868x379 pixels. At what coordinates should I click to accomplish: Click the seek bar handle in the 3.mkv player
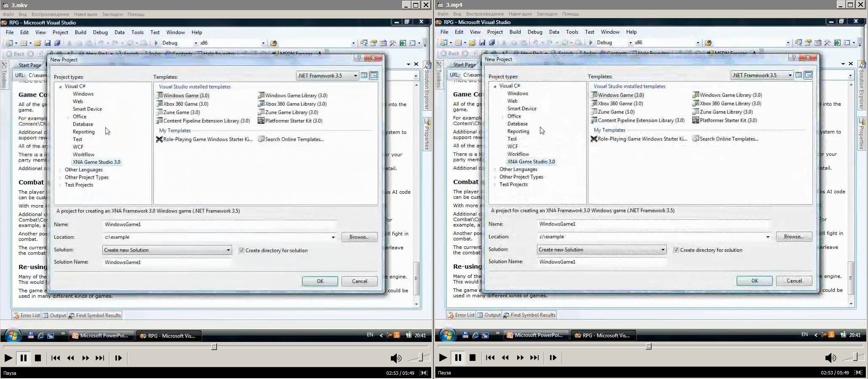click(214, 347)
